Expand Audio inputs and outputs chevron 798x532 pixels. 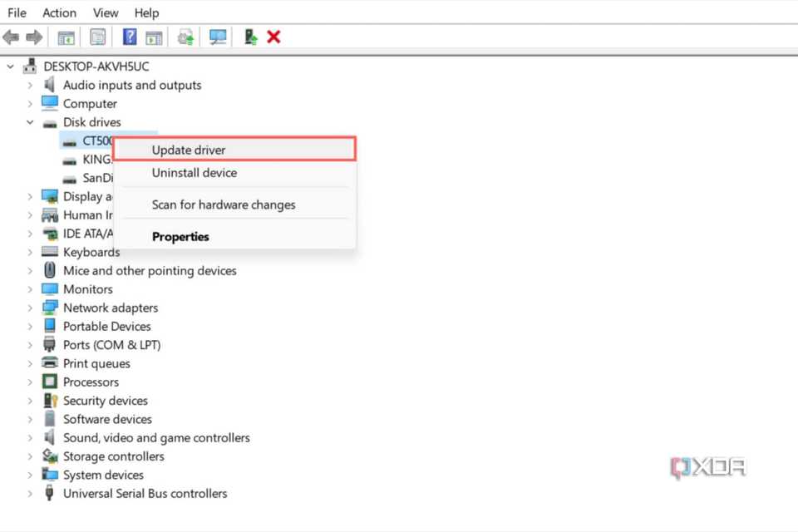click(x=30, y=85)
